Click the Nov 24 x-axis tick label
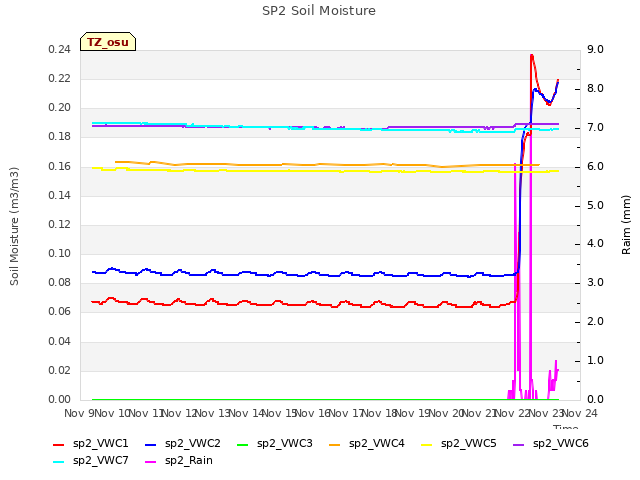The height and width of the screenshot is (480, 640). point(581,413)
